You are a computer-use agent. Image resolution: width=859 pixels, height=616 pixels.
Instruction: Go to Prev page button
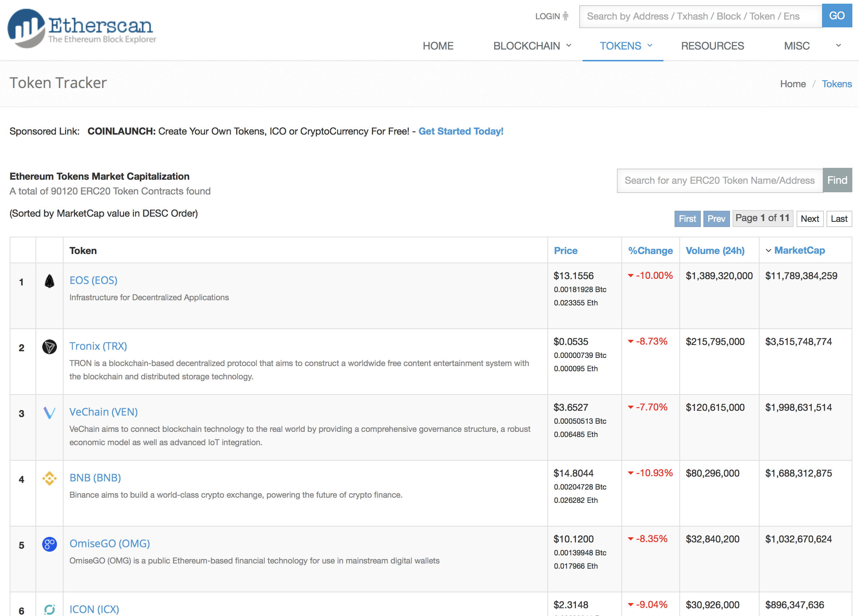pyautogui.click(x=716, y=219)
